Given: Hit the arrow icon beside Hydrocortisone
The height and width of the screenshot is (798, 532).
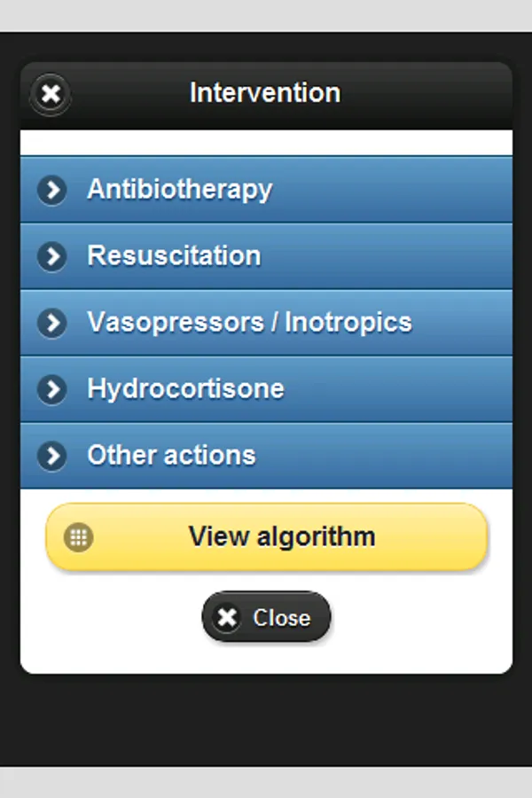Looking at the screenshot, I should point(52,389).
